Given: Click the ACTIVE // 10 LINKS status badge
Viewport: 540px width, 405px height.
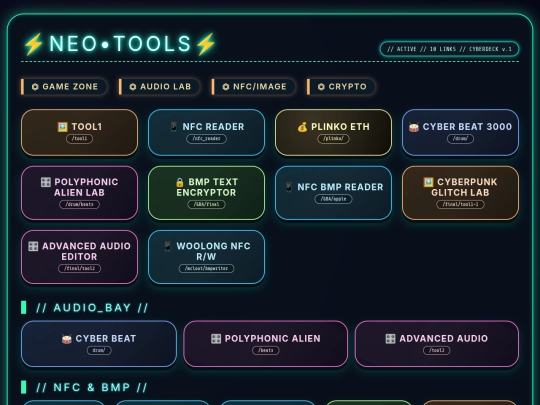Looking at the screenshot, I should point(449,49).
